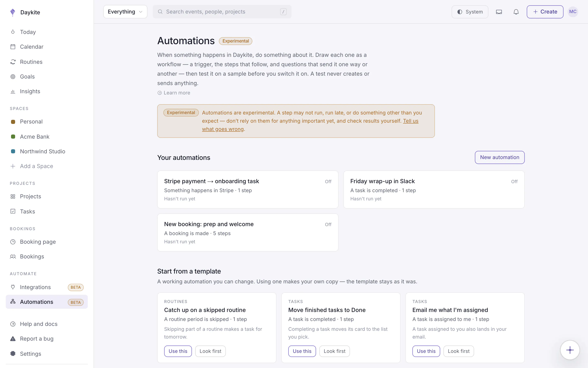Screen dimensions: 588x368
Task: Click the Projects grid icon
Action: 13,196
